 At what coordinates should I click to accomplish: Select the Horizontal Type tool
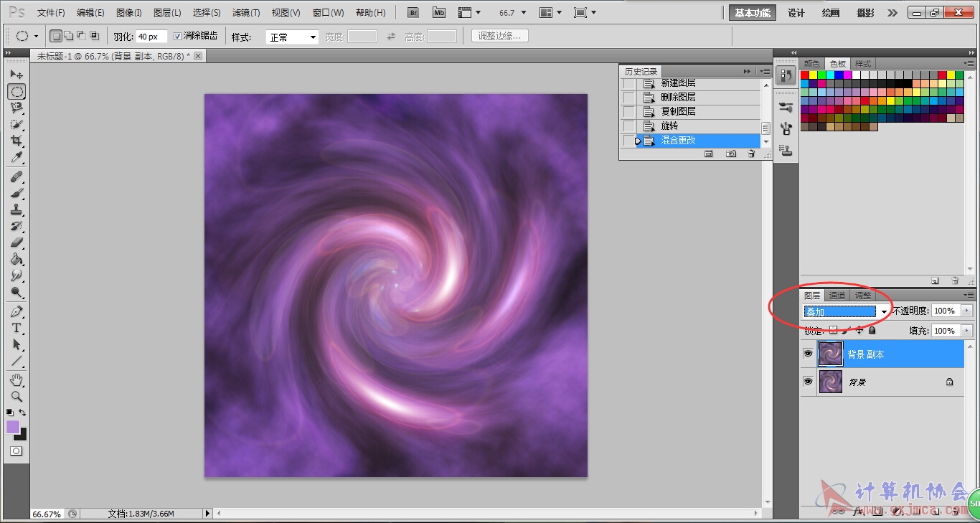click(17, 328)
